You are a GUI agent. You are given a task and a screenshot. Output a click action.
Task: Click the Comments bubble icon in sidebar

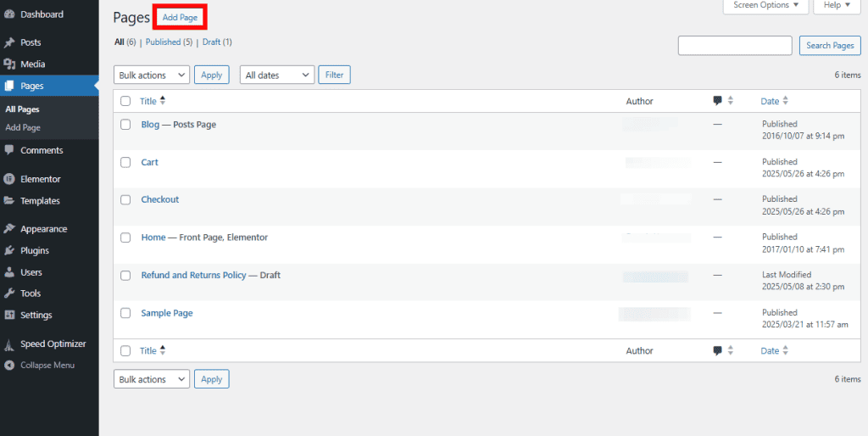tap(8, 150)
